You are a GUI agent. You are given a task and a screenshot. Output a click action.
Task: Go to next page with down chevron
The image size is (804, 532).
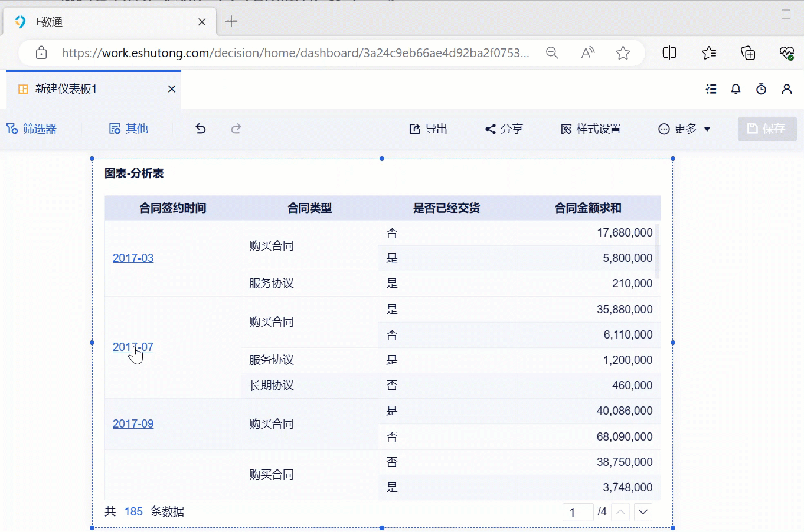(x=643, y=512)
